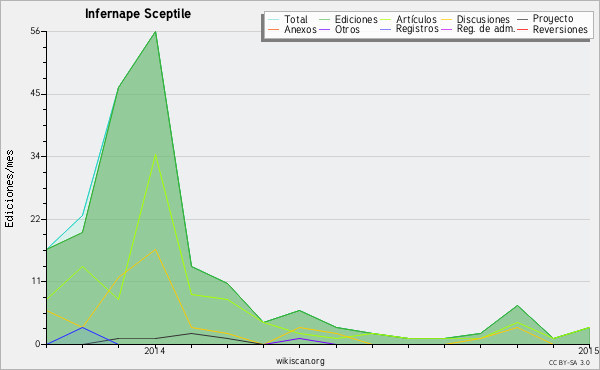The width and height of the screenshot is (600, 370).
Task: Click the orange Anexos legend line swatch
Action: 274,29
